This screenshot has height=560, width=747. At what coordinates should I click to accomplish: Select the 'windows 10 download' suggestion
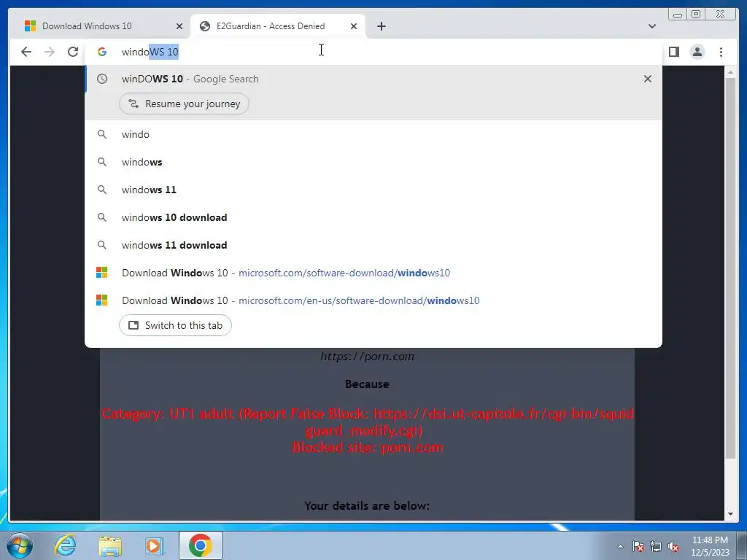click(373, 217)
